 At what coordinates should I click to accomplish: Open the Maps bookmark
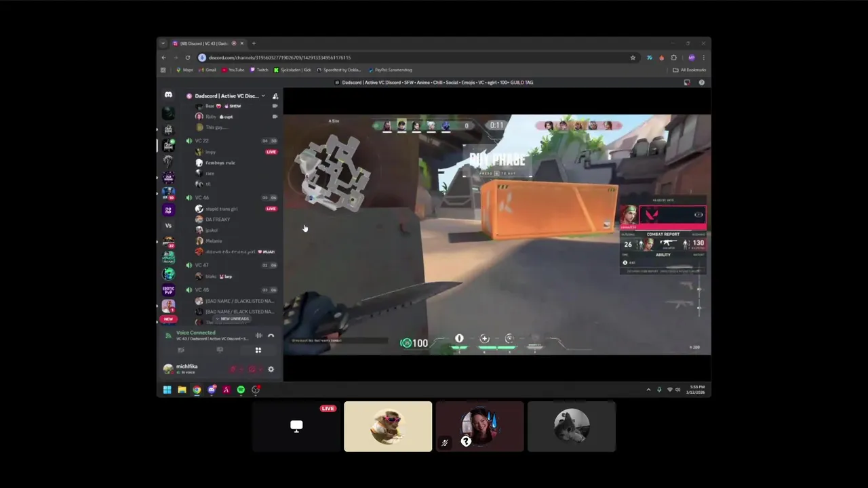tap(184, 70)
